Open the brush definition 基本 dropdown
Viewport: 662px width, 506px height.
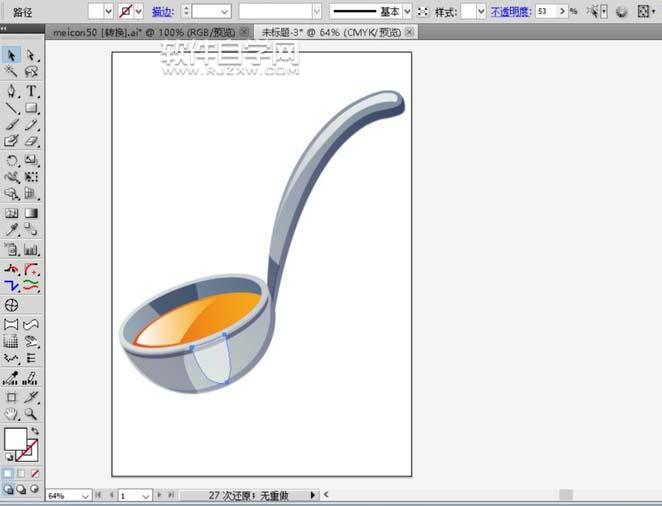pos(407,11)
